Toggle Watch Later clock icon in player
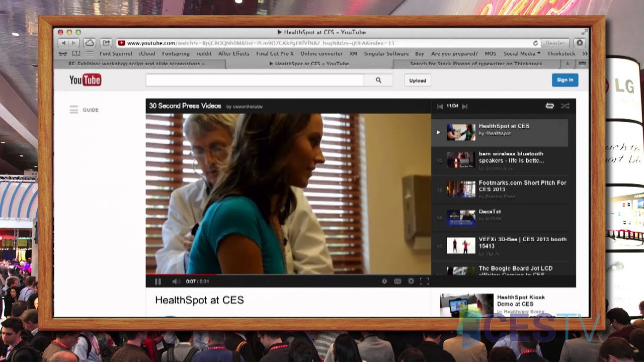The image size is (644, 362). 384,282
